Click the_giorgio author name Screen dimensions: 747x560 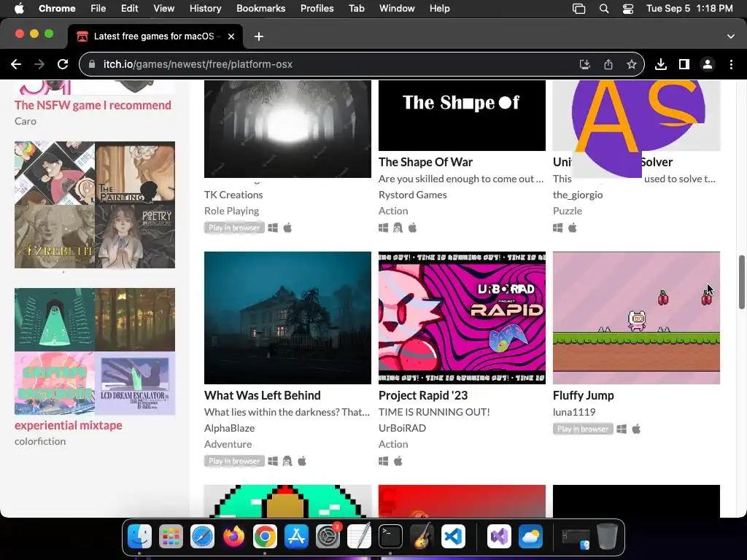[x=578, y=195]
